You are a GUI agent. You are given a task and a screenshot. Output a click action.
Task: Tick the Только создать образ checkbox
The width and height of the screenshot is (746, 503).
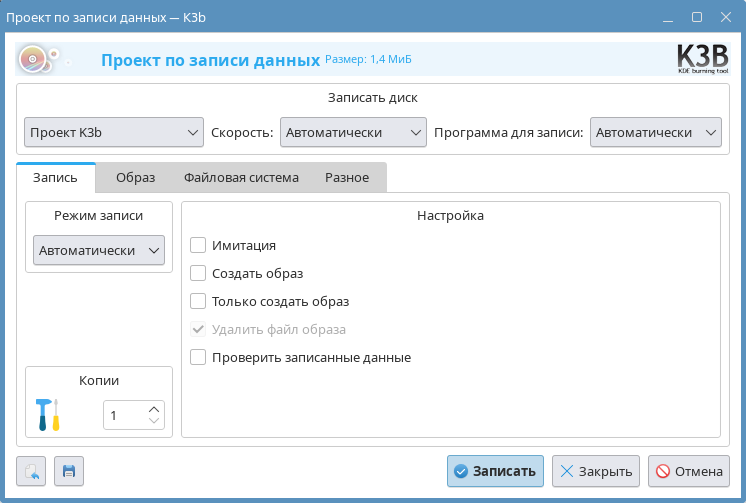tap(198, 301)
